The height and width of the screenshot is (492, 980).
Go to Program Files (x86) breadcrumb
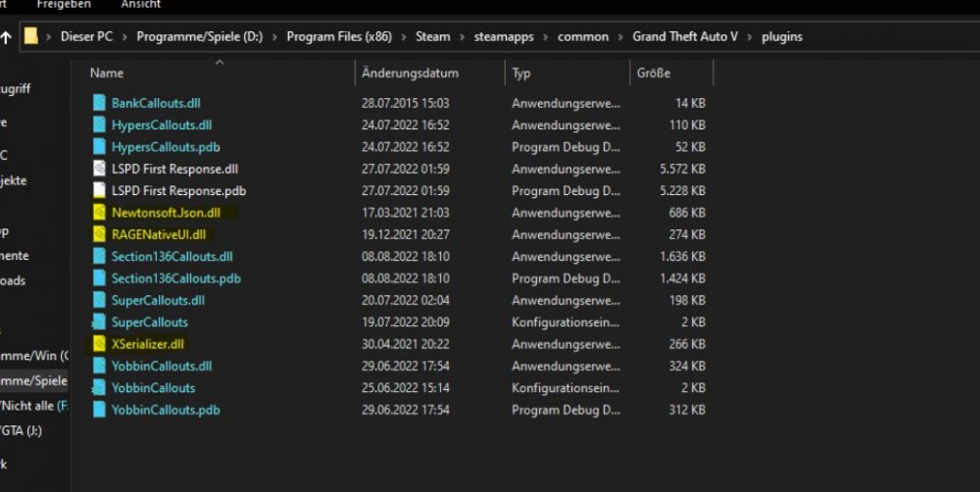(x=339, y=36)
